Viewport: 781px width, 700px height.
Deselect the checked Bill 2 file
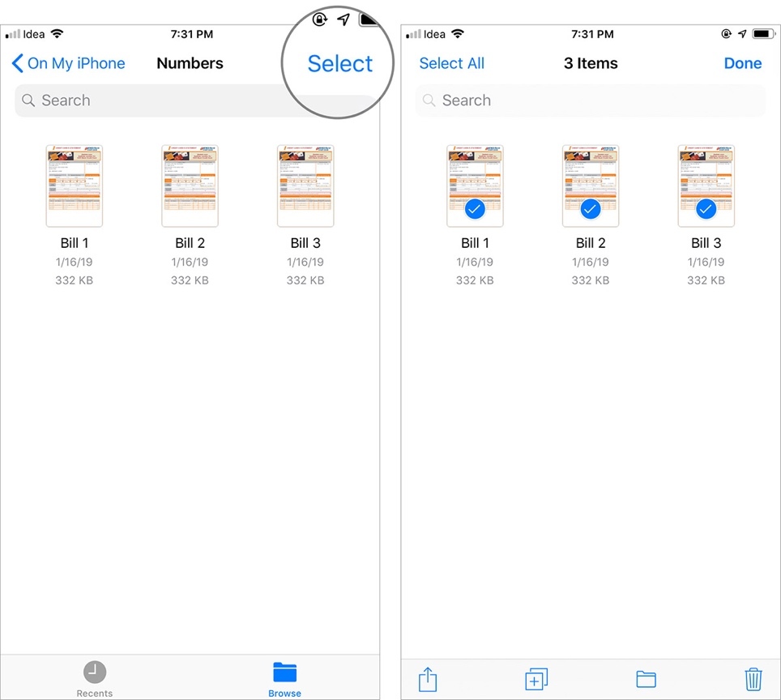[591, 186]
